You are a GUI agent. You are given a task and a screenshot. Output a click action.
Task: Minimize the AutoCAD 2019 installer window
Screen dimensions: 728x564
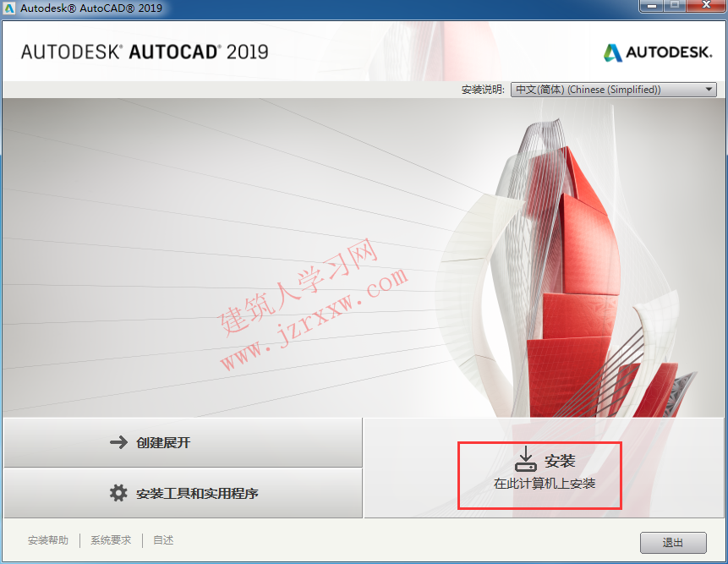pyautogui.click(x=652, y=6)
